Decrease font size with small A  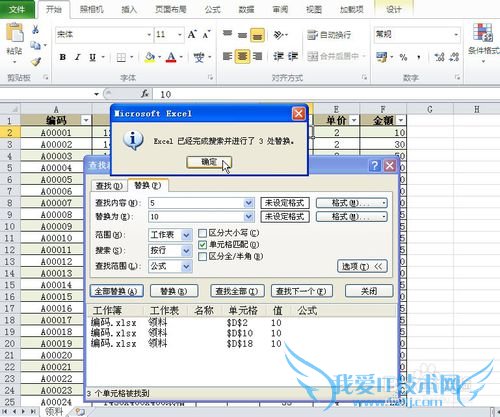click(206, 34)
